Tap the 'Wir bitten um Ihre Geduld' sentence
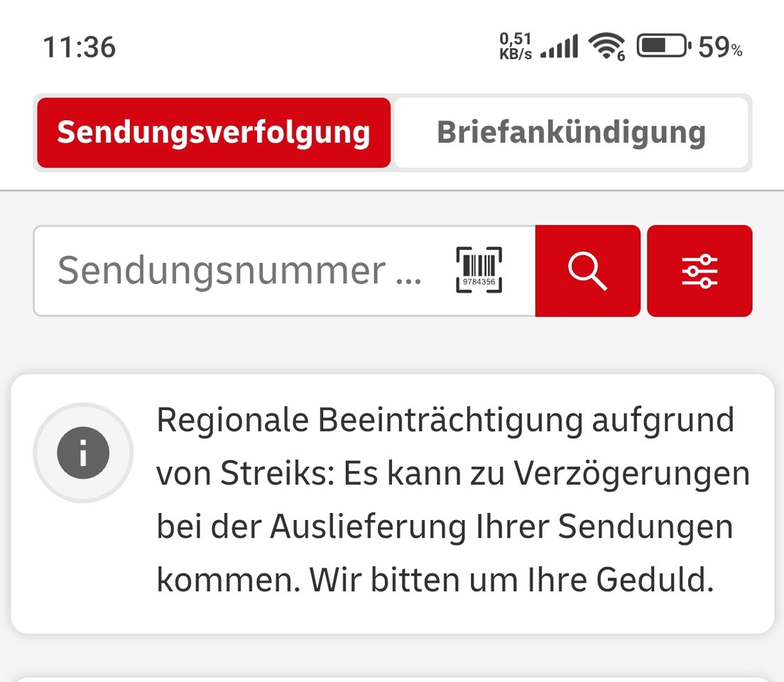784x682 pixels. 510,580
